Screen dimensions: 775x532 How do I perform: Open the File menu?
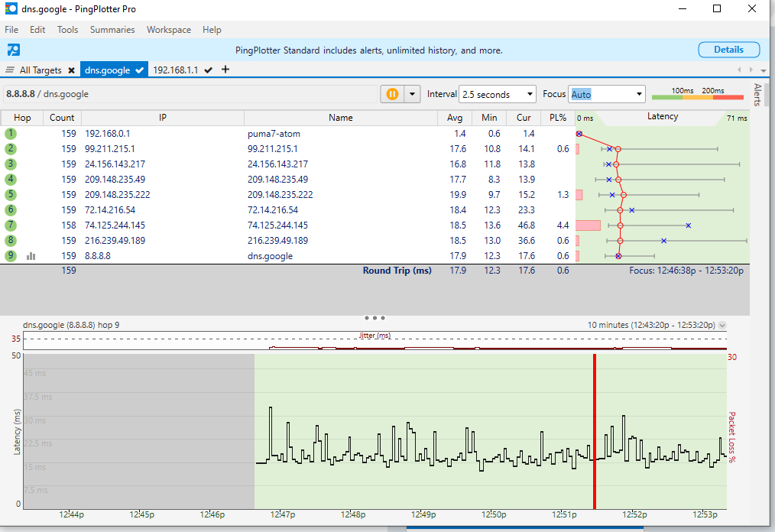(x=11, y=30)
